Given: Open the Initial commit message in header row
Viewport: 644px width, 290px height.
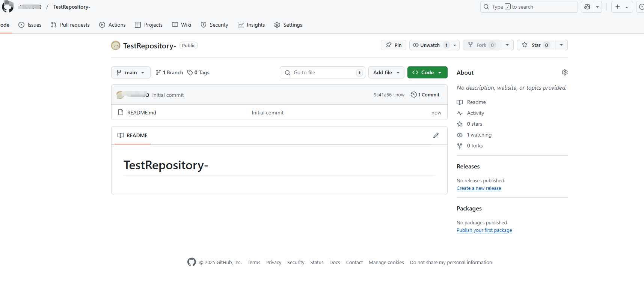Looking at the screenshot, I should [168, 95].
